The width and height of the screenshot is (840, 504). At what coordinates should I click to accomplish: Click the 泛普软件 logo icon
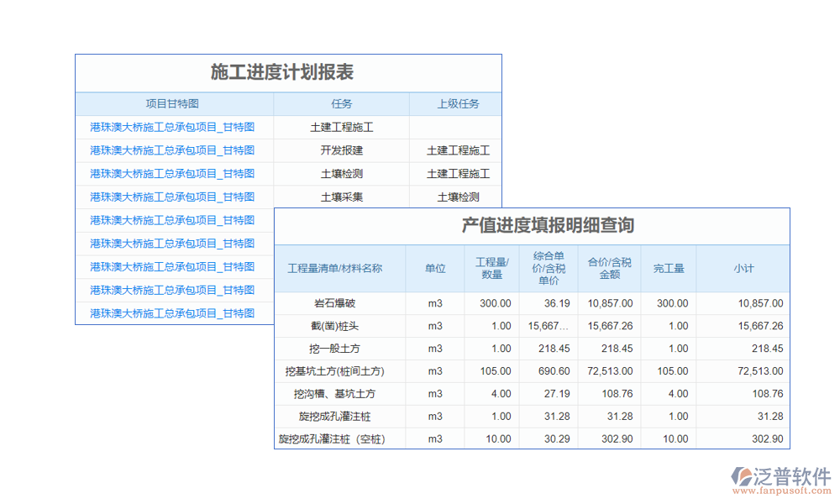coord(743,478)
